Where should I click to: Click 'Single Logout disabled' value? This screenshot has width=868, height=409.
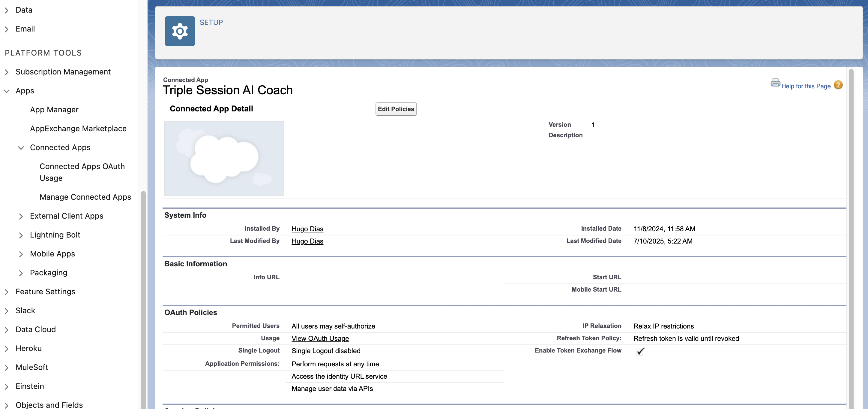[x=326, y=351]
